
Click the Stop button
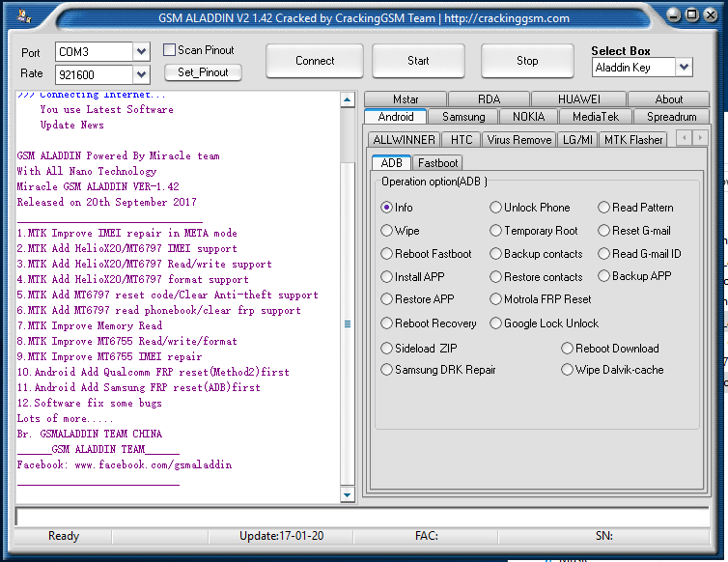click(x=527, y=61)
